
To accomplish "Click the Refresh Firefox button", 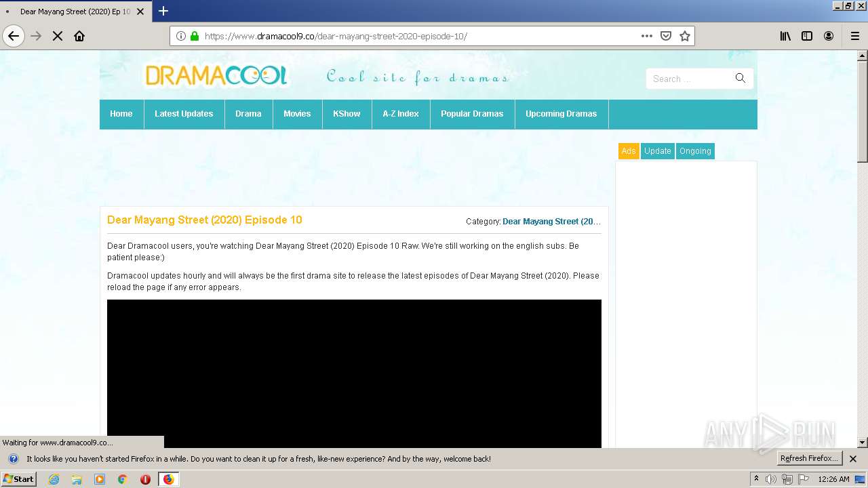I will click(810, 459).
